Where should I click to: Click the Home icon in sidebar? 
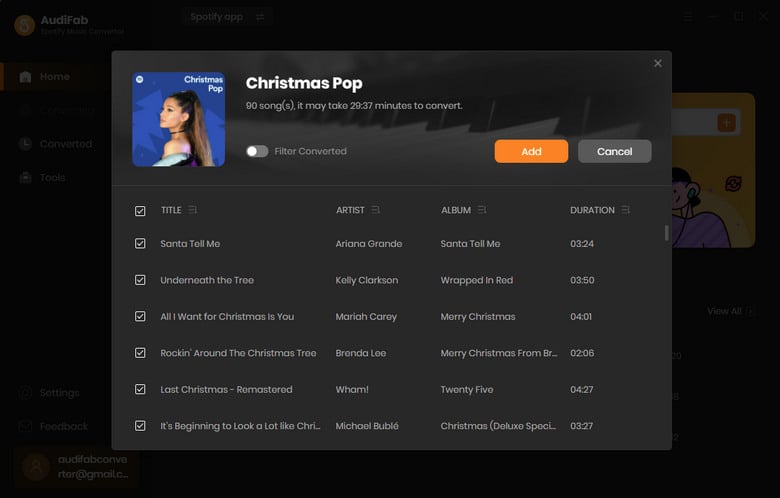coord(25,77)
